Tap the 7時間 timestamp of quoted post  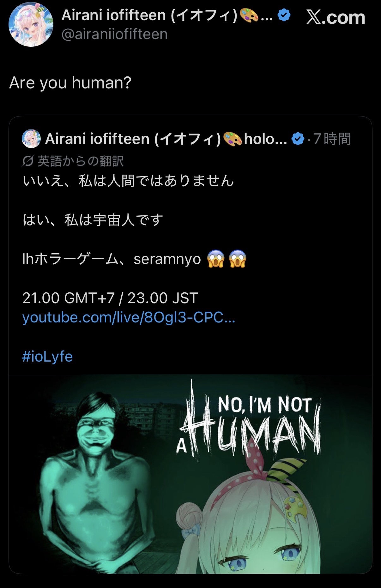coord(332,139)
